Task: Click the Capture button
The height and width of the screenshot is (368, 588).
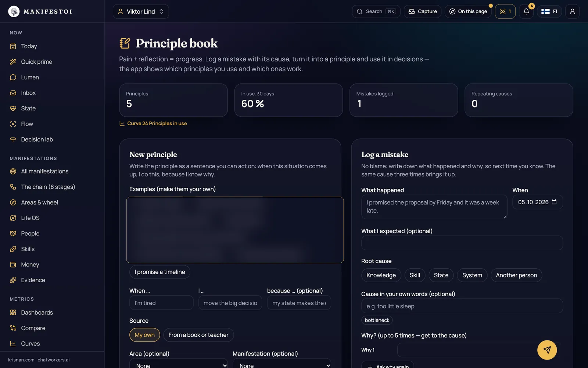Action: point(423,11)
